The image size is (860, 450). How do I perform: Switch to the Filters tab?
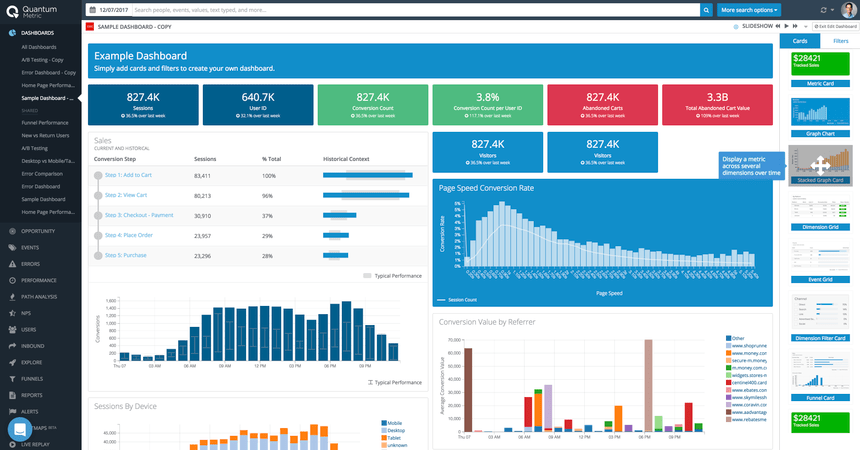[x=840, y=41]
